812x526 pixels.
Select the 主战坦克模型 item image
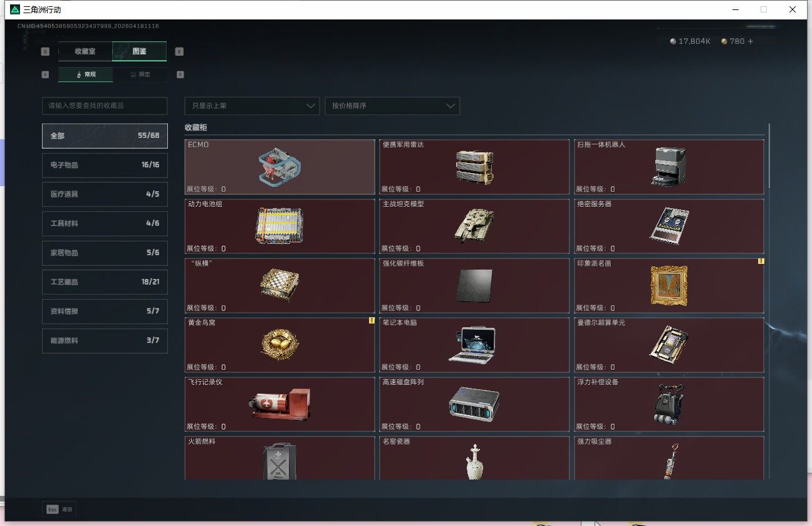(x=474, y=226)
